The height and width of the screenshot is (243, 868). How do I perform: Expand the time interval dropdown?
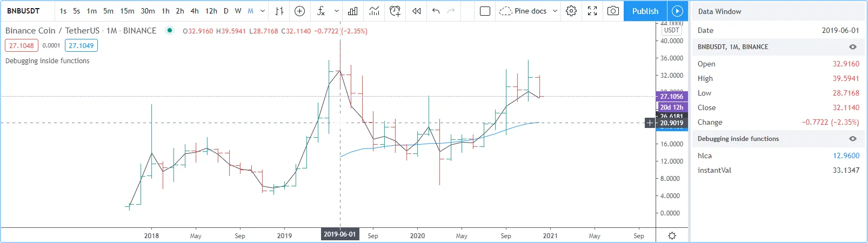point(263,11)
